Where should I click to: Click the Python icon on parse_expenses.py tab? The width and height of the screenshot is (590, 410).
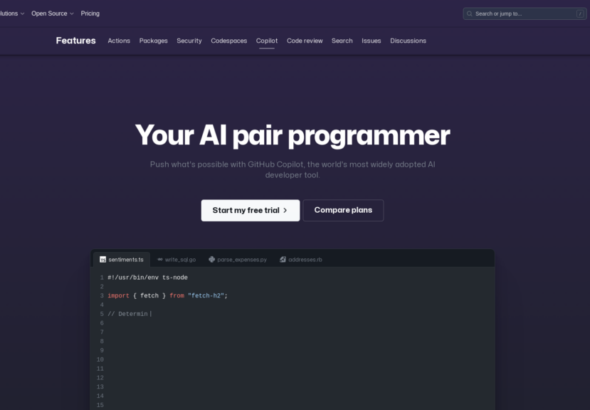(x=212, y=260)
